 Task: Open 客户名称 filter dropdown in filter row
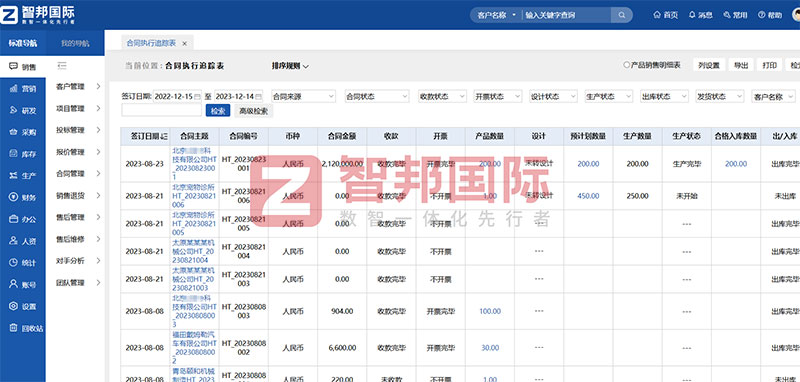point(773,96)
